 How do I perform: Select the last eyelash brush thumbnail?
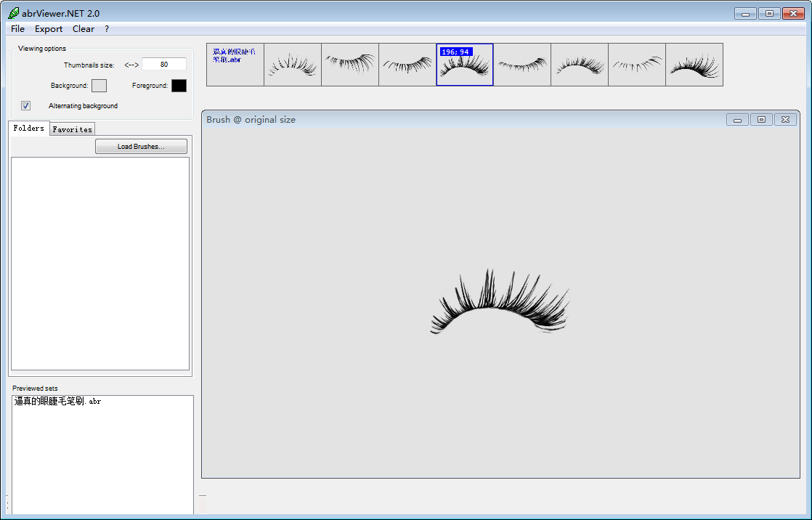click(x=694, y=65)
